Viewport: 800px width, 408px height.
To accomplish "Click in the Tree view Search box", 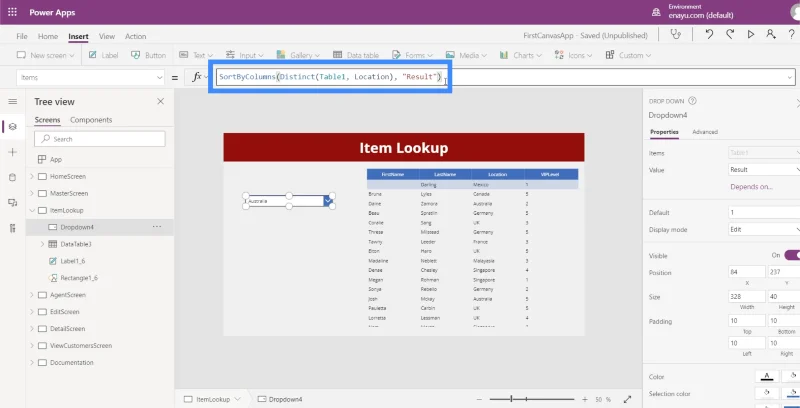I will pos(100,139).
